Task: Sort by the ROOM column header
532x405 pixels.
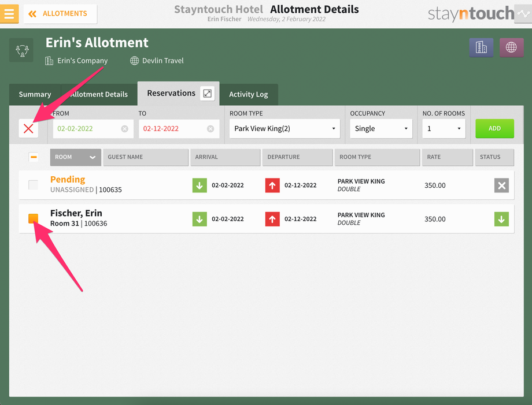Action: pos(75,157)
